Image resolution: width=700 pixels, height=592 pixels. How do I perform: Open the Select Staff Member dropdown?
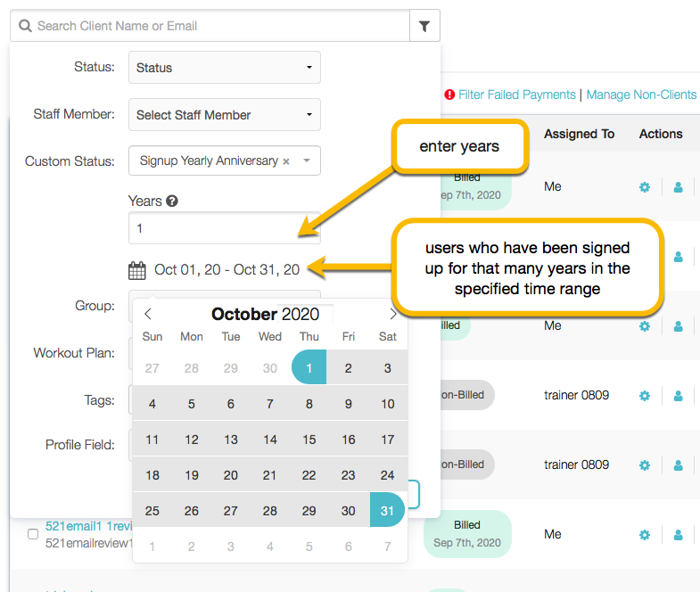tap(225, 115)
